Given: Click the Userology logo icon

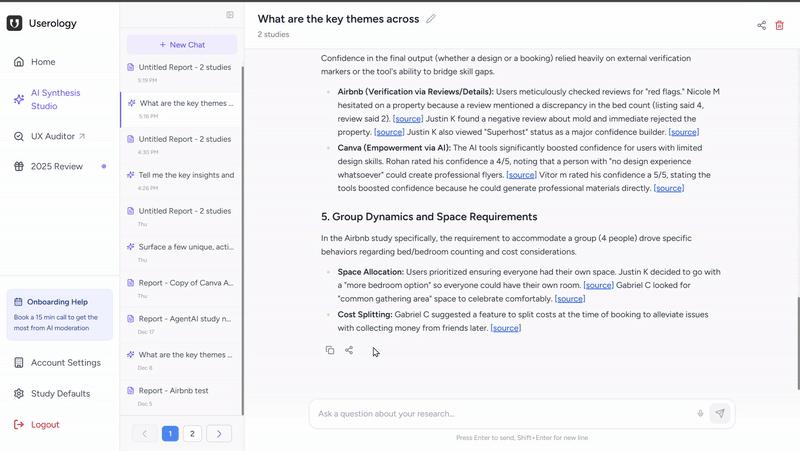Looking at the screenshot, I should coord(14,23).
